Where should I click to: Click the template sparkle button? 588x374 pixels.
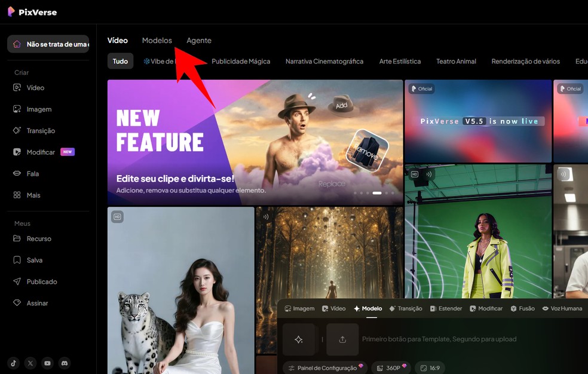299,339
